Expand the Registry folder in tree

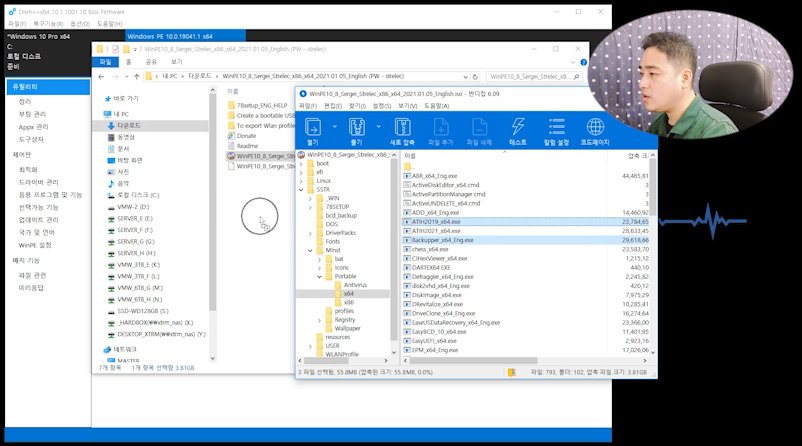click(x=320, y=320)
